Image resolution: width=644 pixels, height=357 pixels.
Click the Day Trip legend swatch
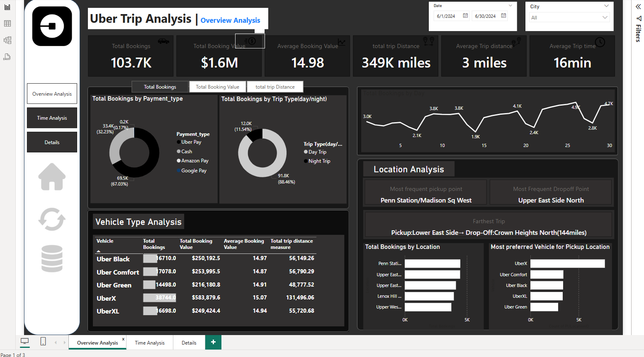pos(306,152)
